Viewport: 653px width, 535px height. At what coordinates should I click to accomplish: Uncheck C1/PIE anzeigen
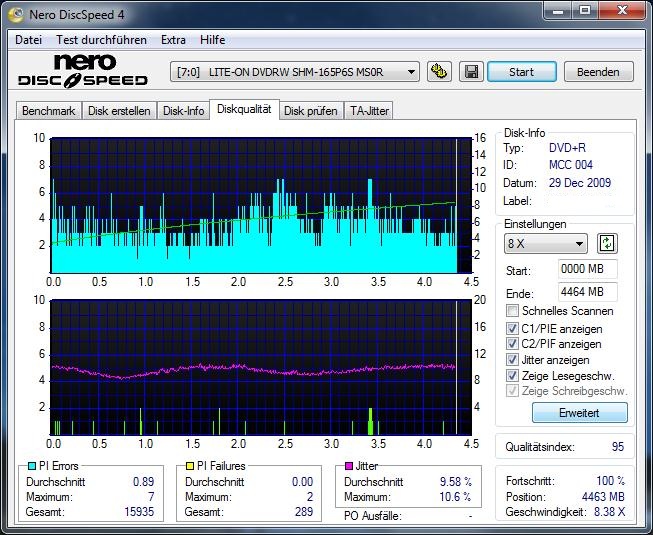coord(513,328)
